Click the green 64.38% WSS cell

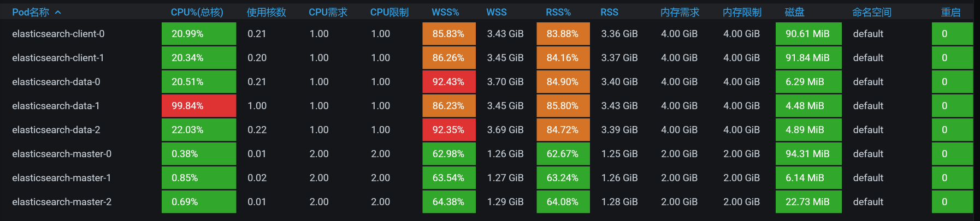[448, 202]
